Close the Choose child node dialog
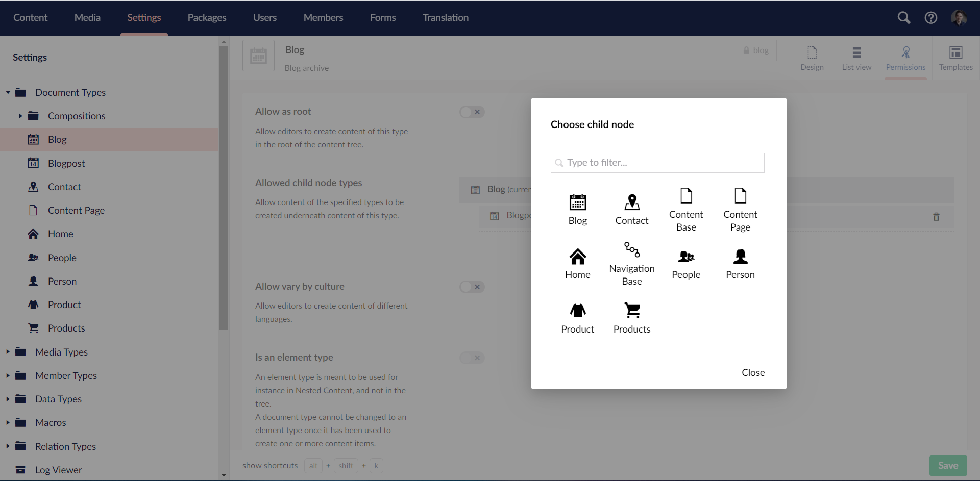This screenshot has height=481, width=980. (753, 372)
